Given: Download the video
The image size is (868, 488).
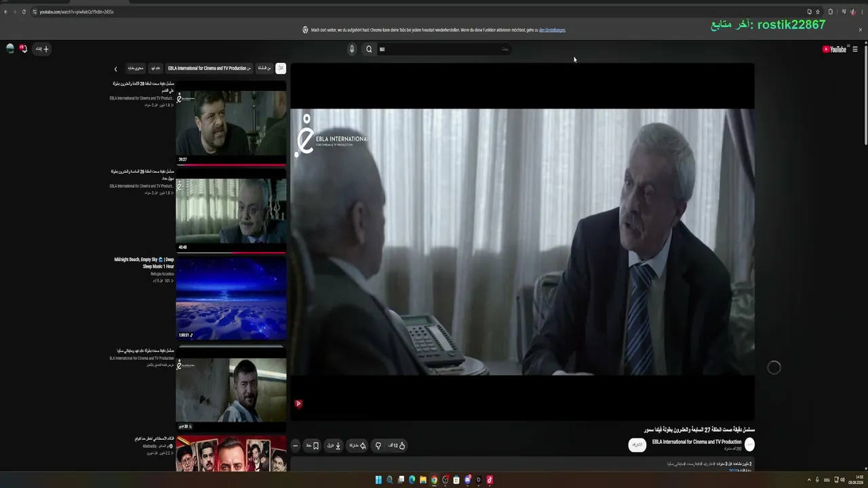Looking at the screenshot, I should click(x=334, y=445).
